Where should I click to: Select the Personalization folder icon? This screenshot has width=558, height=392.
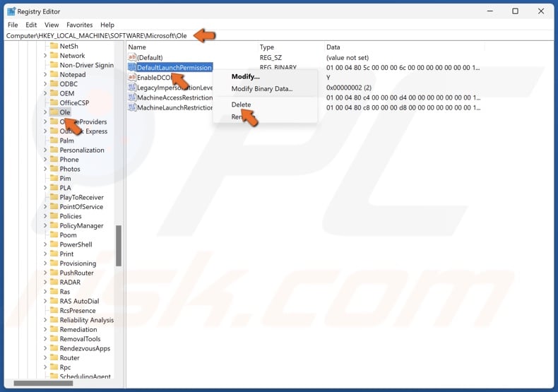coord(54,150)
